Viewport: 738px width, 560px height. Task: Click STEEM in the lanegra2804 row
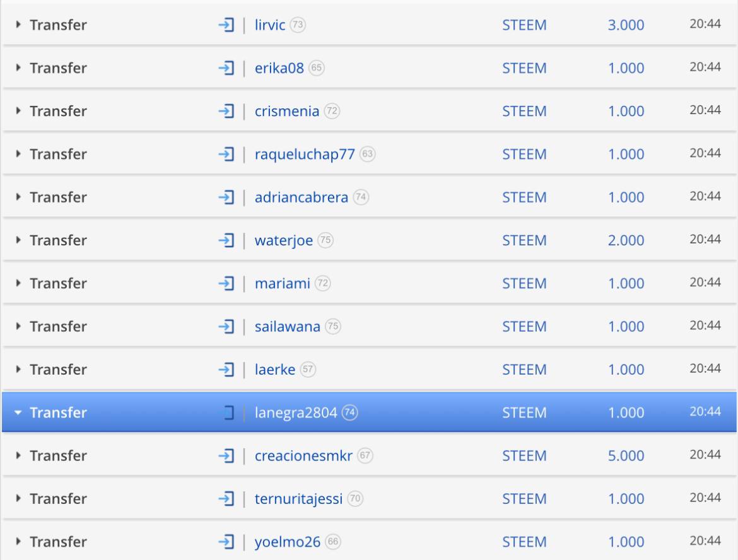[x=524, y=412]
